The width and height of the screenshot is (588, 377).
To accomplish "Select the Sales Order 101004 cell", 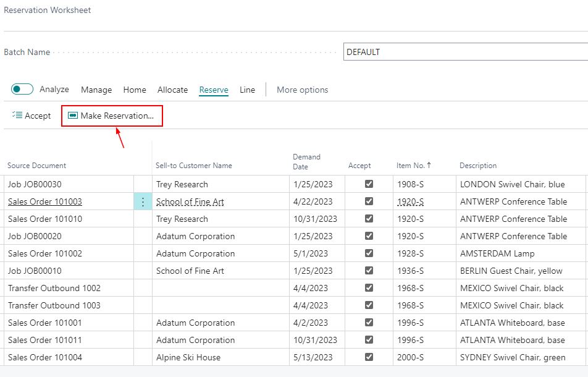I will tap(69, 357).
